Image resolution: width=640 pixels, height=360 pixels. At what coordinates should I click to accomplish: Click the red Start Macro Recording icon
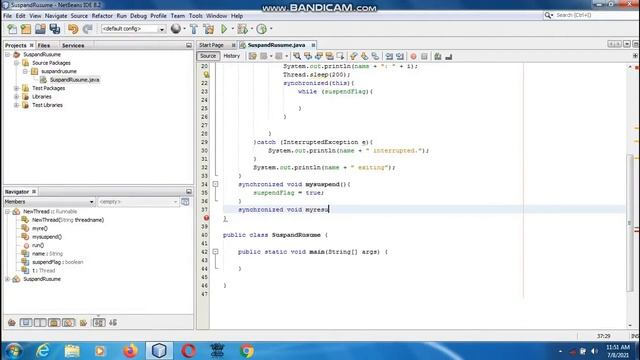click(413, 56)
